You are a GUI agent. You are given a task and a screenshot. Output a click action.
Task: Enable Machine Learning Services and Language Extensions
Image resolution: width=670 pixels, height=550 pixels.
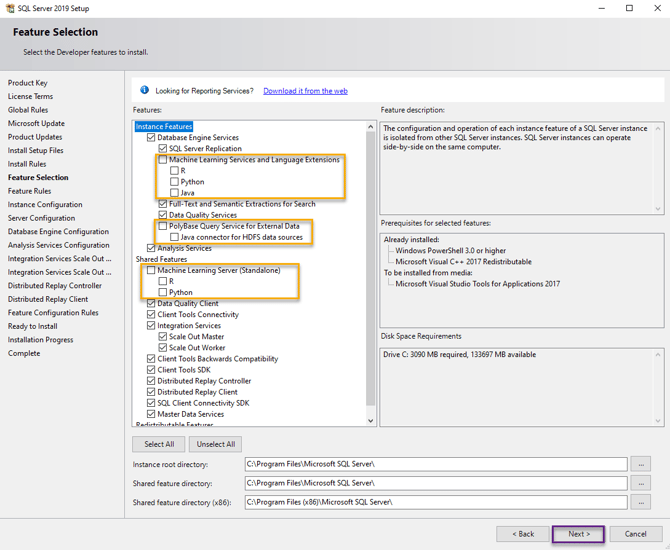click(163, 160)
